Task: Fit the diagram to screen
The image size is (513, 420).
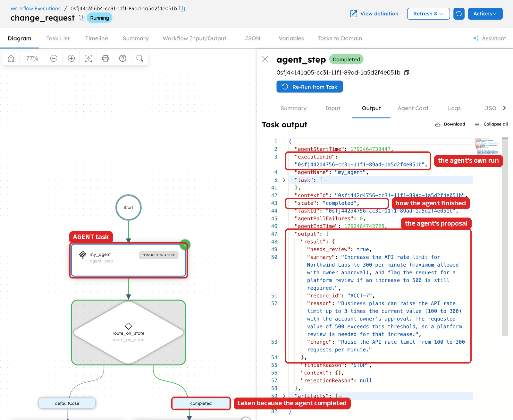Action: (88, 58)
